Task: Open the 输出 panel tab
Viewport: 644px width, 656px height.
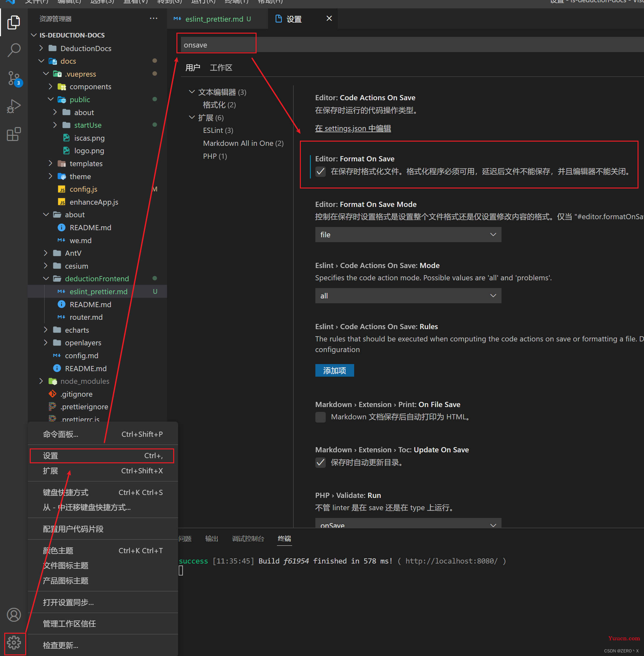Action: [212, 538]
